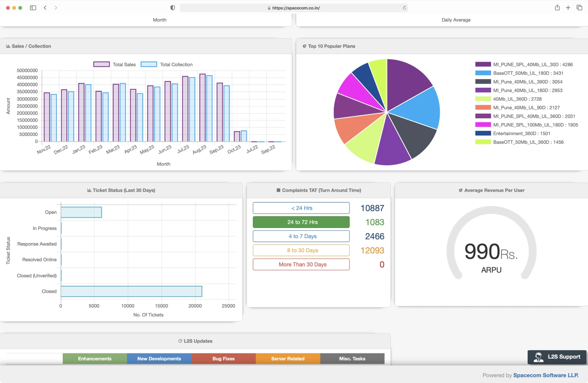Viewport: 588px width, 383px height.
Task: Open the Enhancements tab
Action: [95, 359]
